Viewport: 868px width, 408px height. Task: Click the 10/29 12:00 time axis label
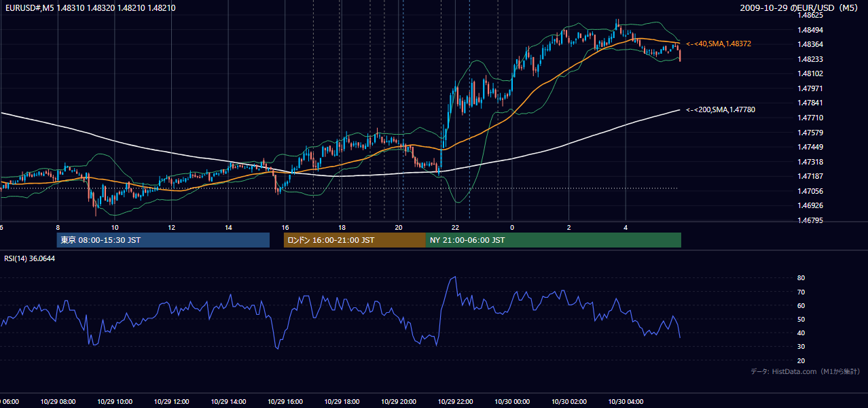172,401
